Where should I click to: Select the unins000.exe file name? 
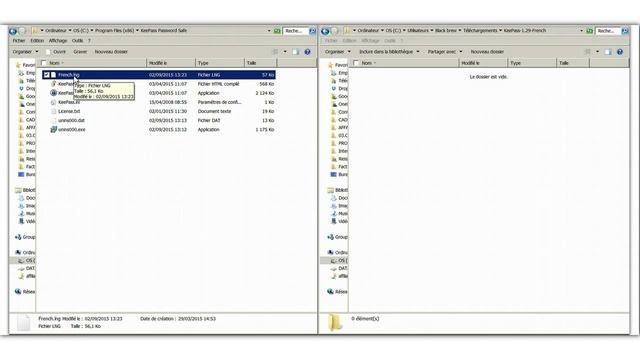click(72, 129)
